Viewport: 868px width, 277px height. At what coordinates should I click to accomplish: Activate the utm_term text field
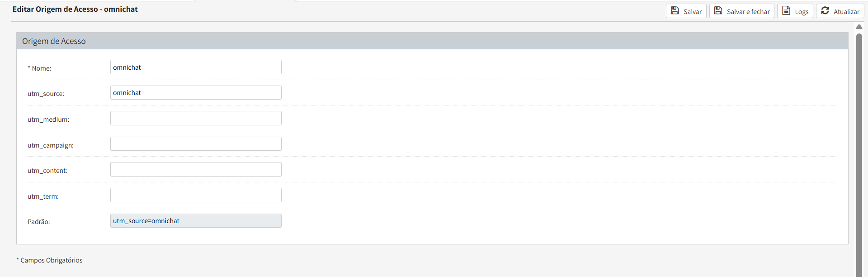pos(196,195)
